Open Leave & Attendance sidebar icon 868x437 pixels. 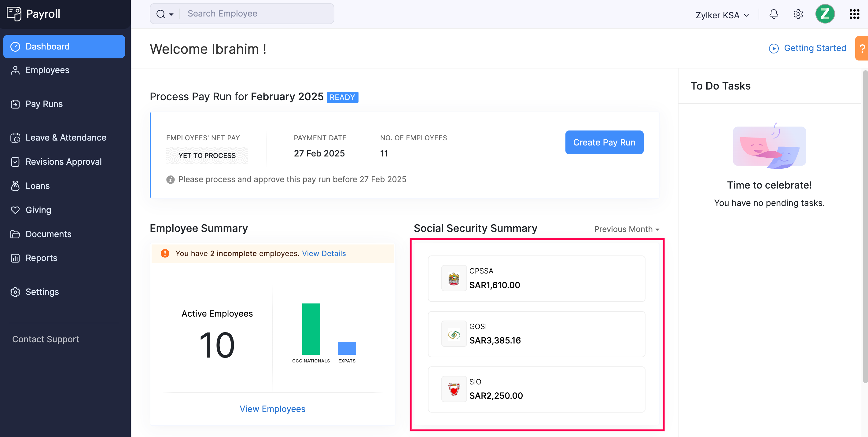tap(15, 137)
